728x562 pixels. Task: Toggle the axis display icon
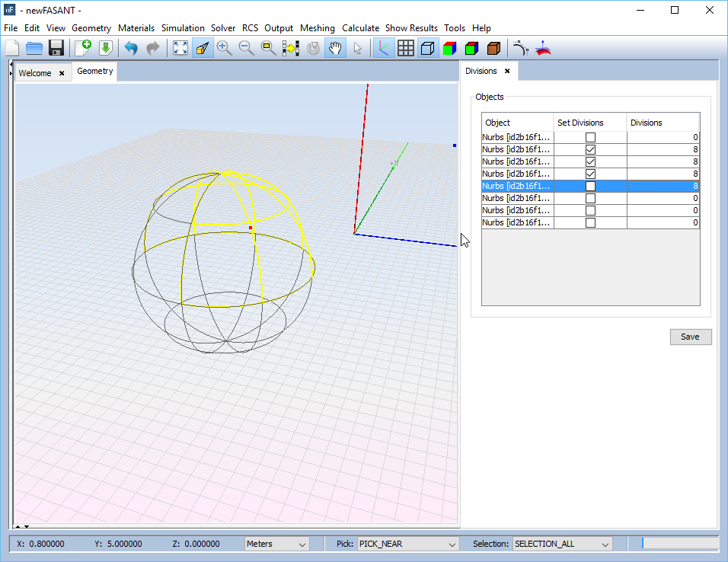pyautogui.click(x=384, y=48)
